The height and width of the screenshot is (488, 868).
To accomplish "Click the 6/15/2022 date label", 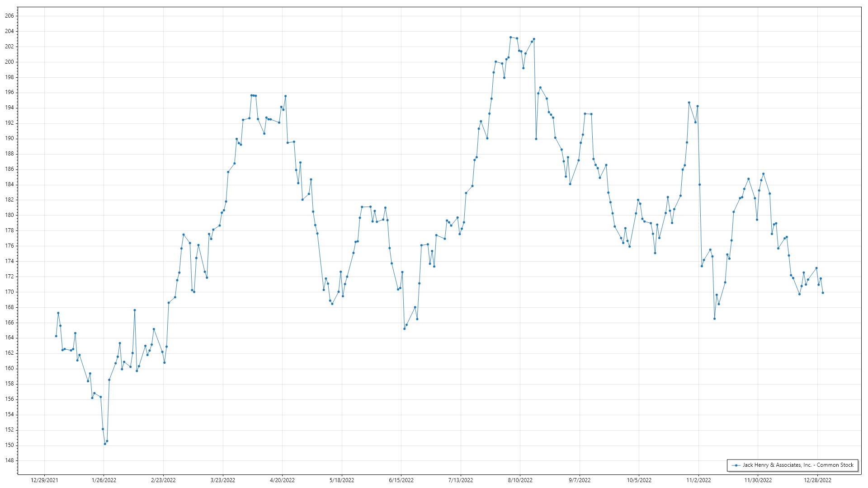I will point(401,480).
